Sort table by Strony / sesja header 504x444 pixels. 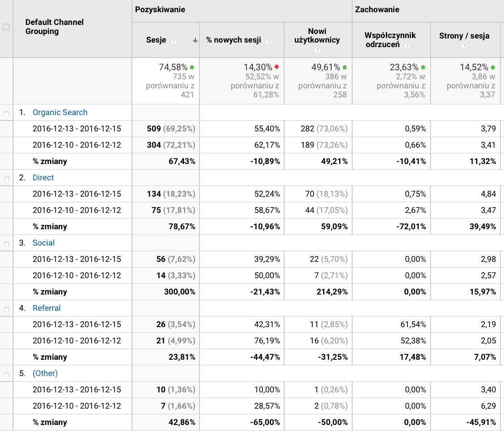point(464,36)
